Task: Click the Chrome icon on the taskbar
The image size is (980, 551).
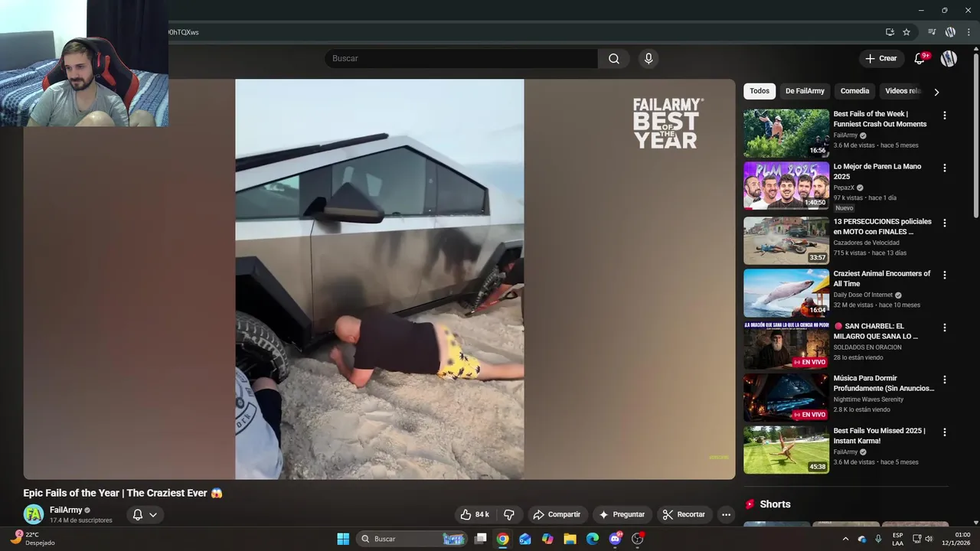Action: click(502, 539)
